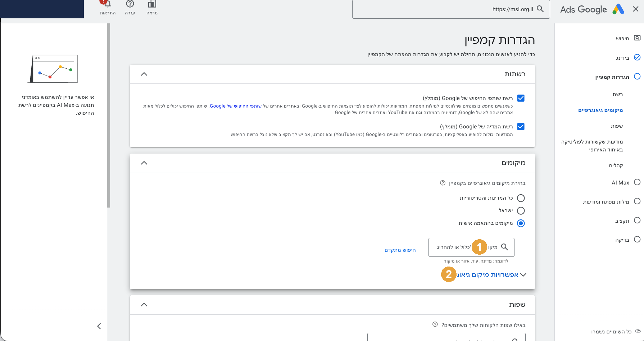Jump to Geographic locations sub-item
This screenshot has height=341, width=644.
[600, 110]
